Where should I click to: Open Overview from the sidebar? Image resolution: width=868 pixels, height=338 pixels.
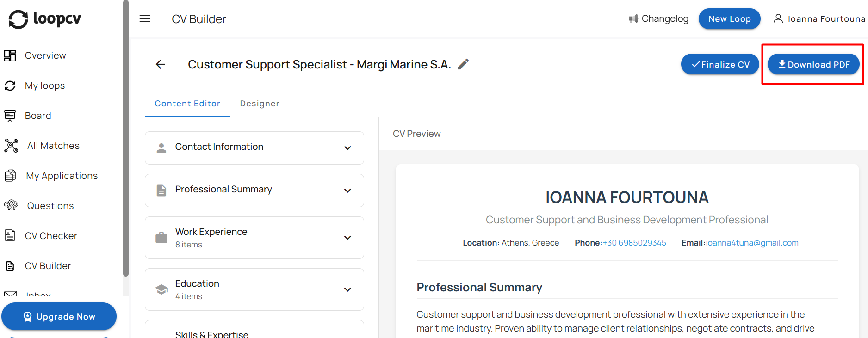[x=45, y=55]
